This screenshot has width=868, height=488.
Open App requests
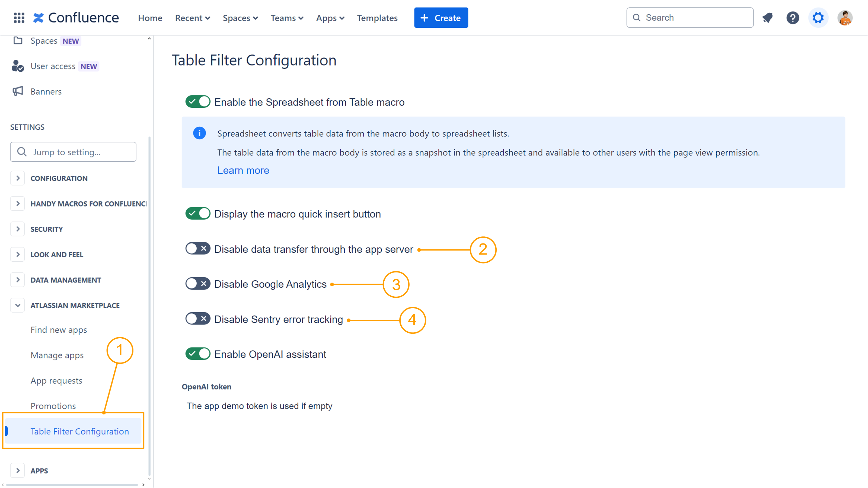point(56,381)
